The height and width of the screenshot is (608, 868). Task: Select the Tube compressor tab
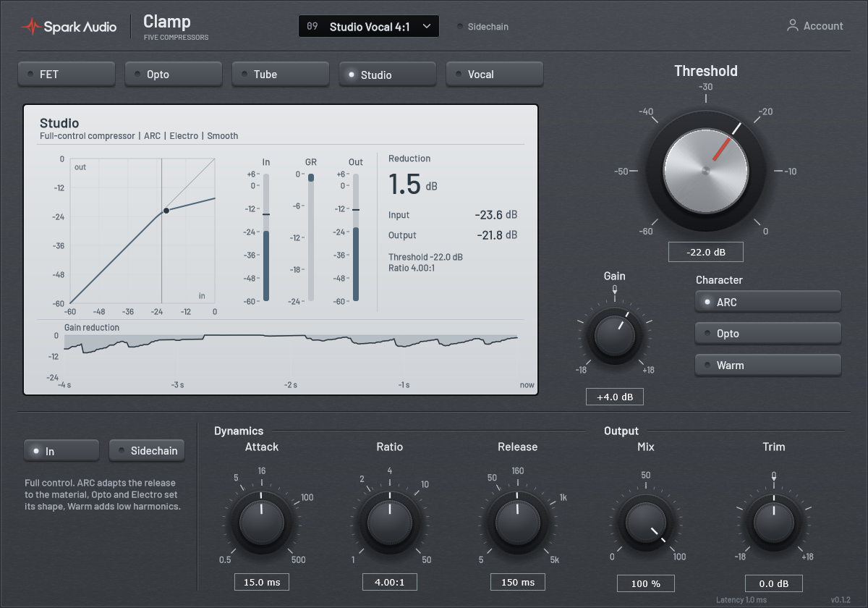pyautogui.click(x=281, y=74)
